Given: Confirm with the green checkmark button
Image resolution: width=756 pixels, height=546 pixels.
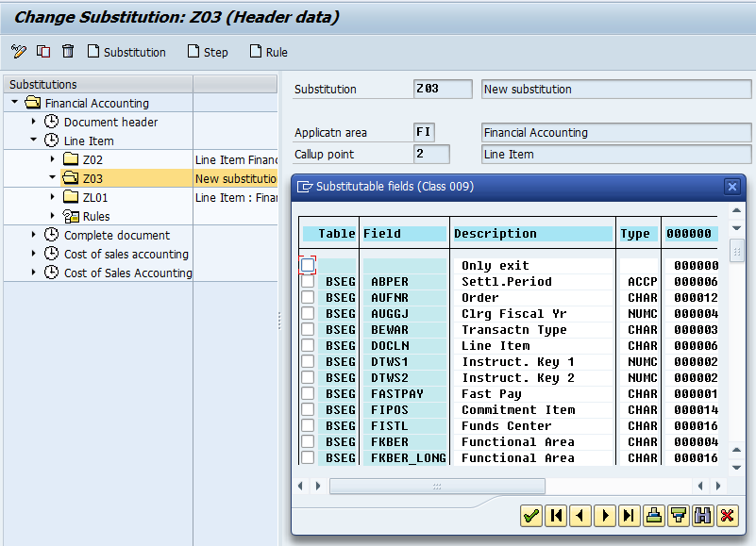Looking at the screenshot, I should click(530, 516).
